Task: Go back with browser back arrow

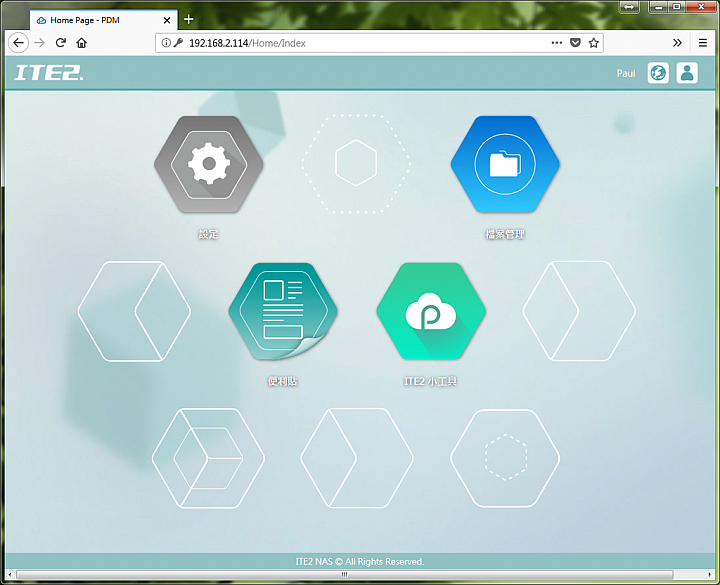Action: point(18,43)
